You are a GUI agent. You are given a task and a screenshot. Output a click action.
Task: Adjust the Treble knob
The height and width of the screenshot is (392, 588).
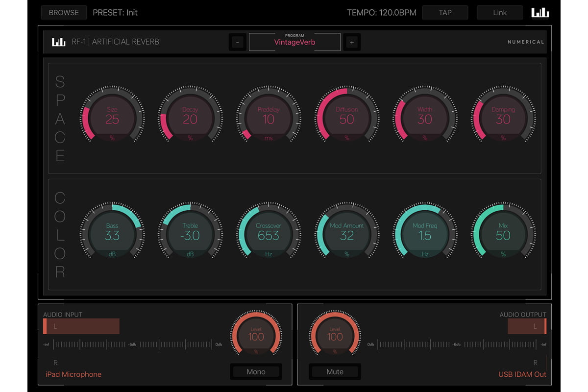point(190,232)
